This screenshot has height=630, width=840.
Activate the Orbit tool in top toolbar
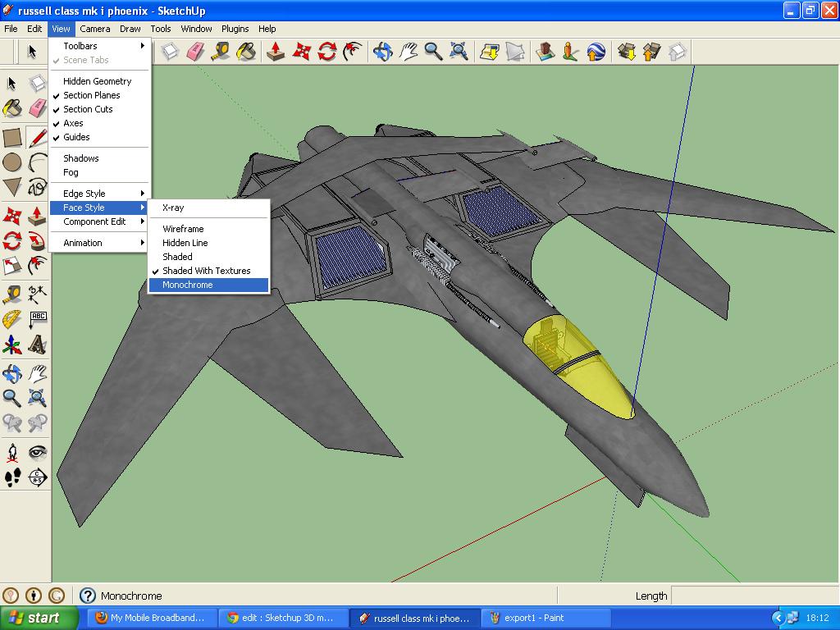(382, 52)
